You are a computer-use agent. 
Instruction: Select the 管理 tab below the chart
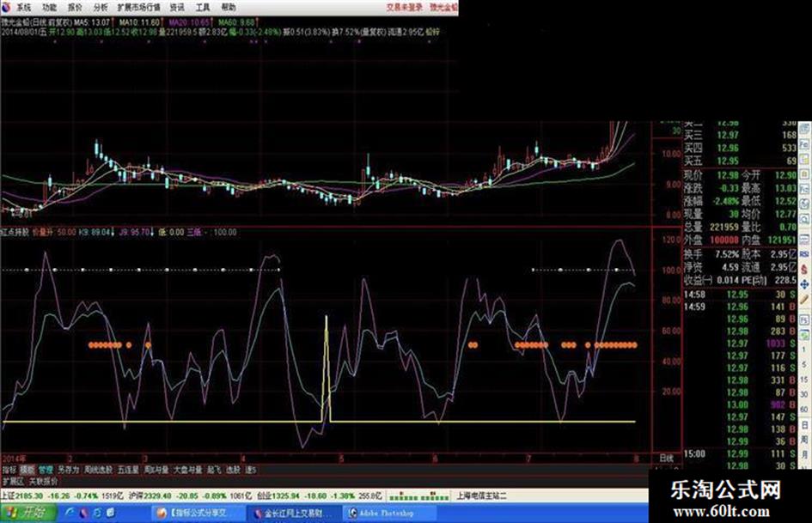[x=46, y=470]
